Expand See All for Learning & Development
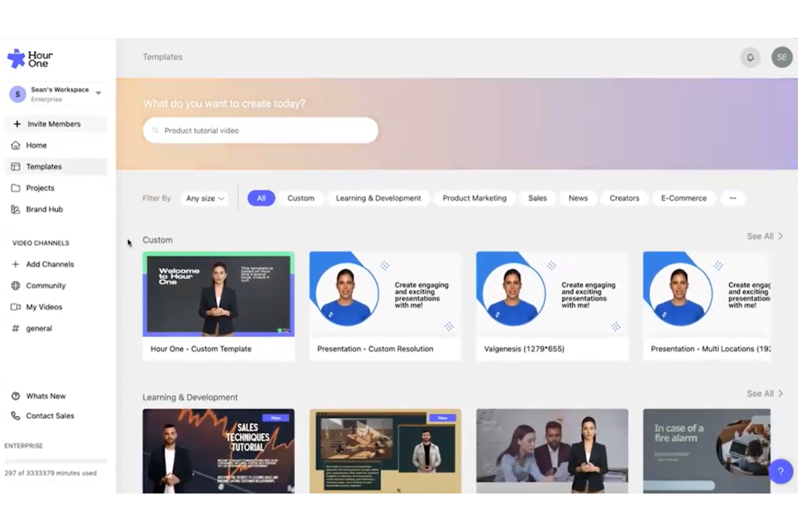The image size is (798, 532). coord(765,393)
